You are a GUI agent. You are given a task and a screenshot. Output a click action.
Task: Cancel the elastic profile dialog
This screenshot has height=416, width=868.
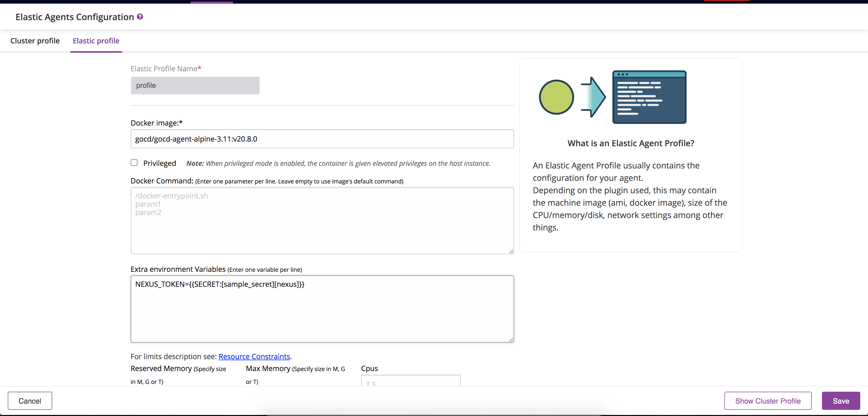point(30,401)
